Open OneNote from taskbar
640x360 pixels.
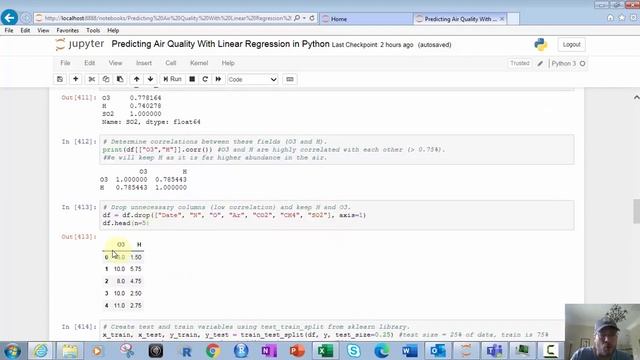click(x=269, y=351)
